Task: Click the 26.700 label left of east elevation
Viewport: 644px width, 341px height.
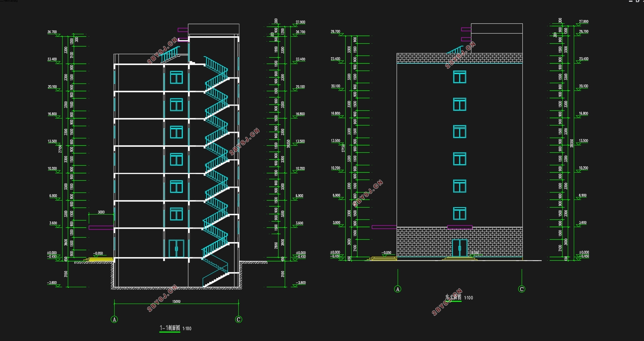Action: point(335,31)
